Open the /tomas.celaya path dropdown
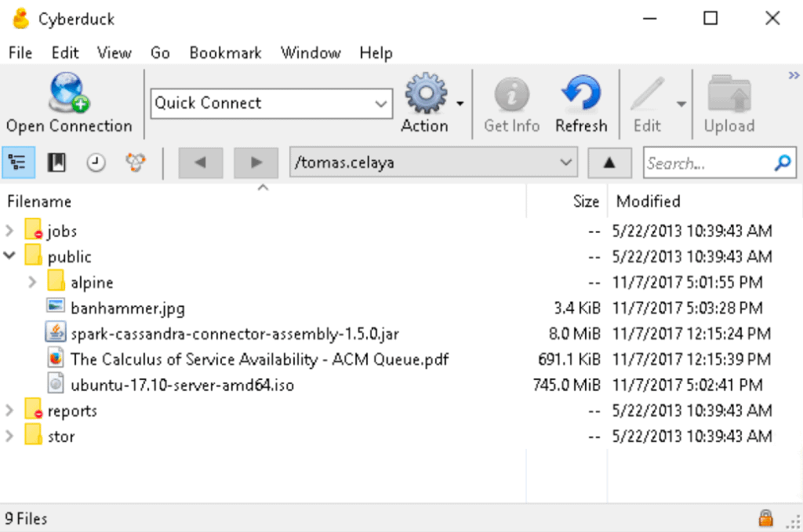This screenshot has height=532, width=803. pos(434,162)
